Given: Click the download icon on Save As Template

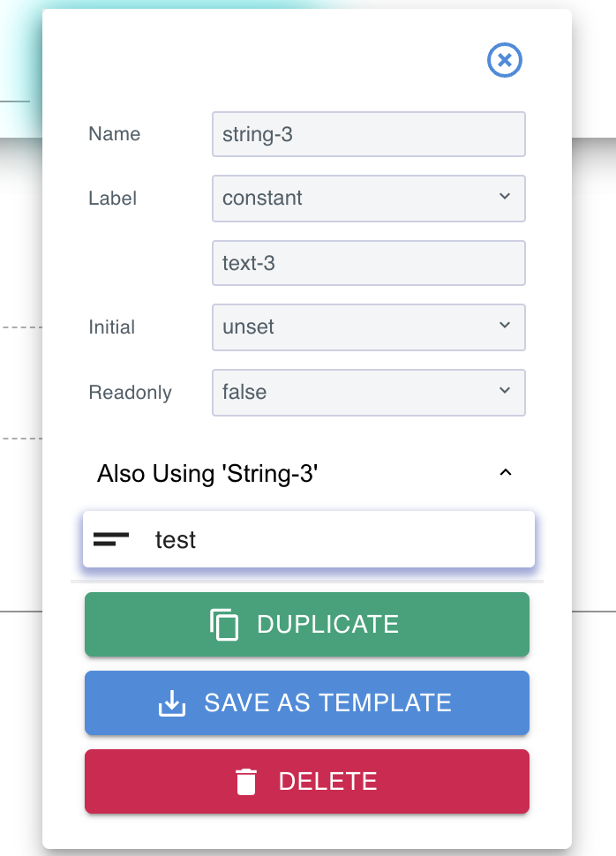Looking at the screenshot, I should (x=172, y=703).
